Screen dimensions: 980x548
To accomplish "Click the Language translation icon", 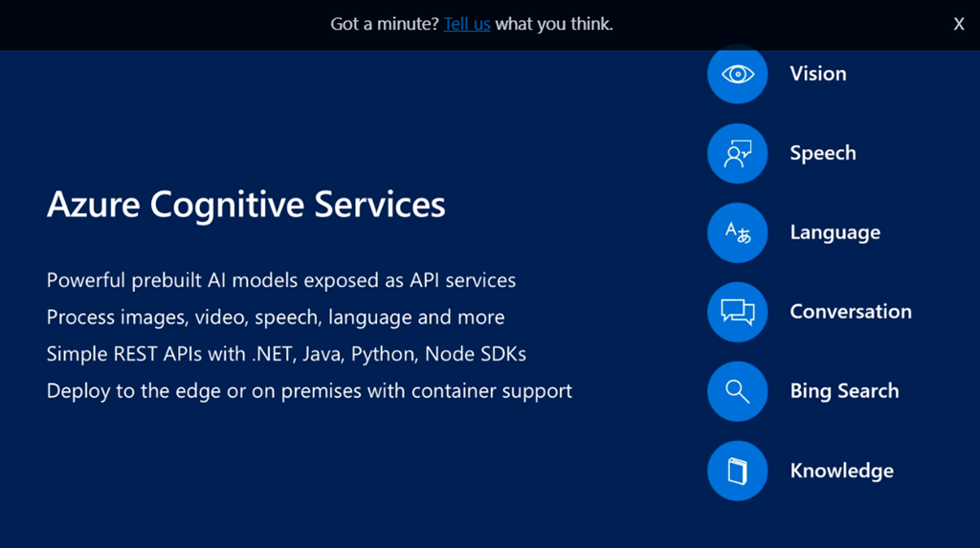I will pyautogui.click(x=737, y=232).
